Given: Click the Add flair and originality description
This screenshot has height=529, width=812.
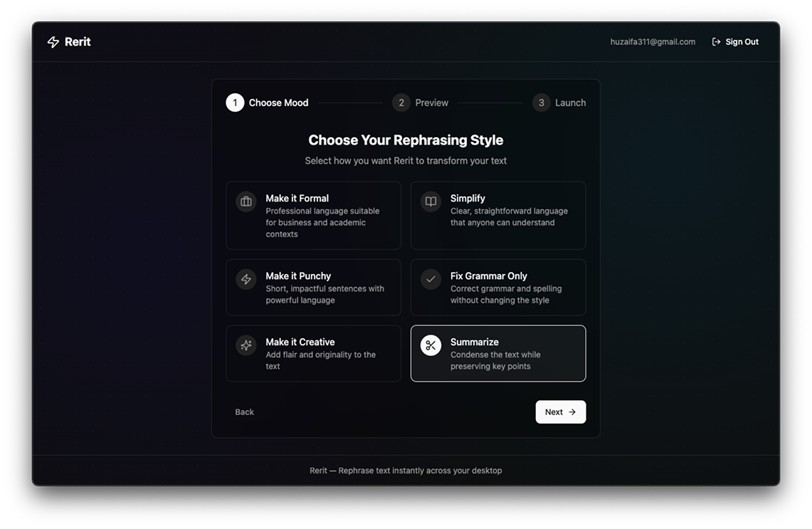Looking at the screenshot, I should click(320, 360).
